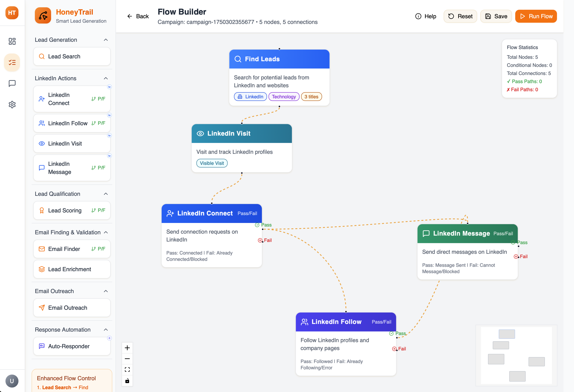574x392 pixels.
Task: Collapse the Response Automation section
Action: click(x=106, y=330)
